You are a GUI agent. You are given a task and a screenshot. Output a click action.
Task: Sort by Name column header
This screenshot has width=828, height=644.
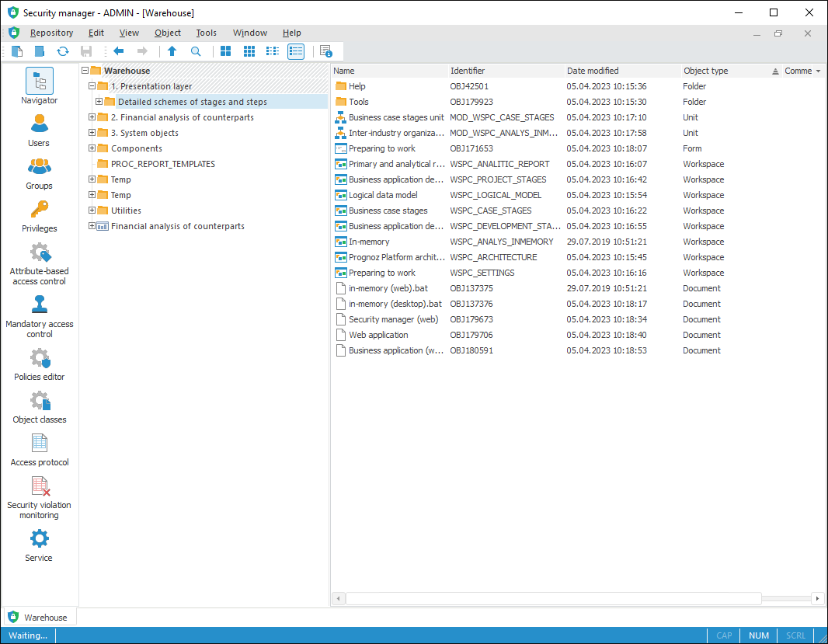pos(389,71)
